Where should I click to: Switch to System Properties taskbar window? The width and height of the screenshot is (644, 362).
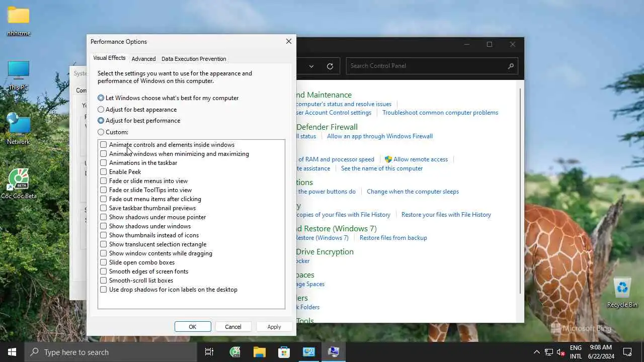pyautogui.click(x=333, y=352)
